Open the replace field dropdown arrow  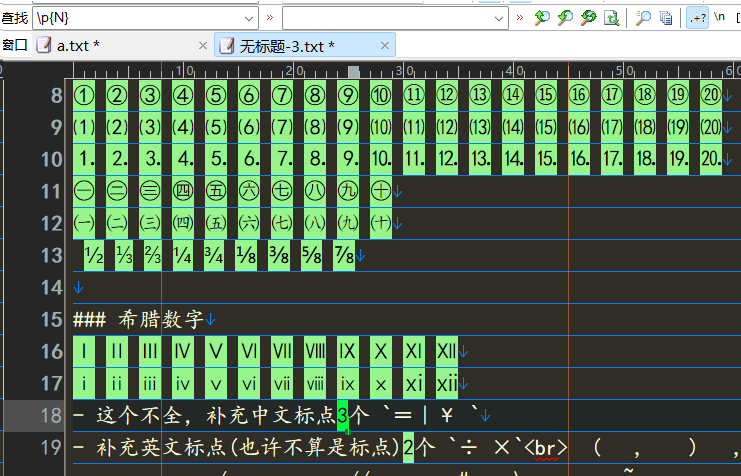tap(499, 18)
